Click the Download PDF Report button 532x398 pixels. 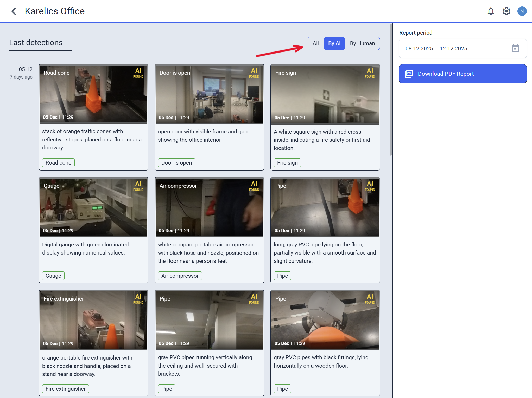463,74
